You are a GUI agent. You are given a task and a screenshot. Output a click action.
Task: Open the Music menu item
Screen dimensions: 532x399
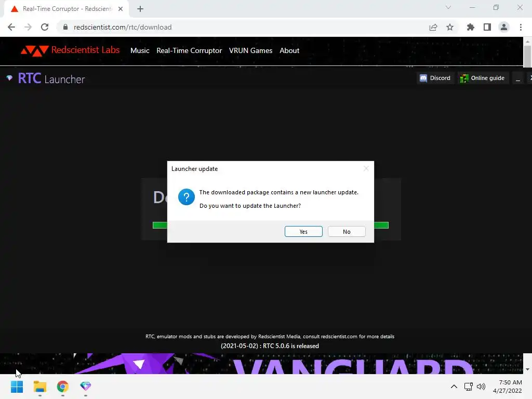tap(140, 50)
